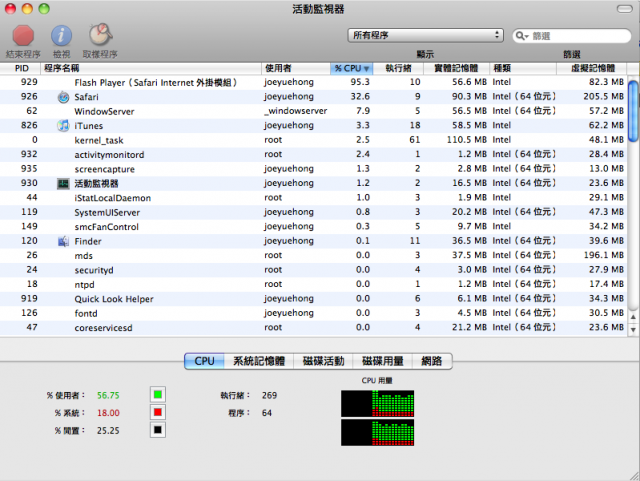The image size is (640, 481).
Task: Click the filter search input field
Action: point(571,36)
